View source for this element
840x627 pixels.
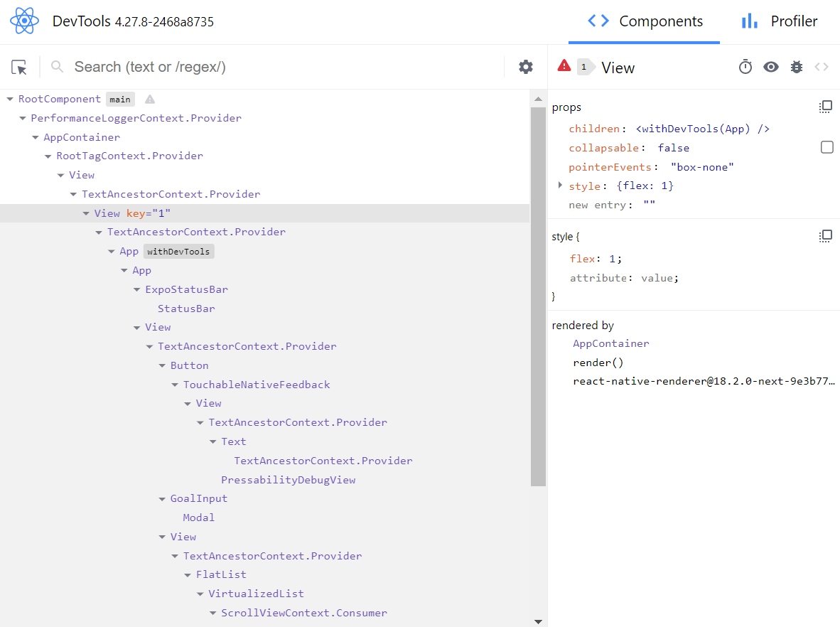(822, 67)
